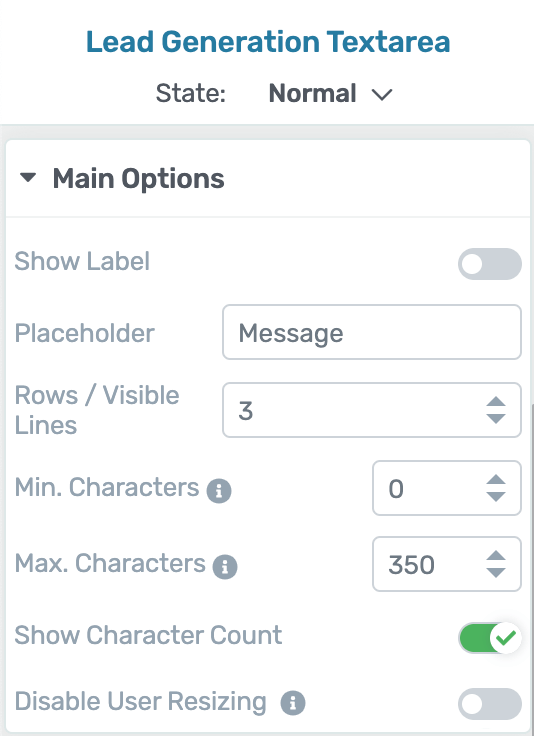Click the Main Options header
The width and height of the screenshot is (534, 736).
(268, 178)
